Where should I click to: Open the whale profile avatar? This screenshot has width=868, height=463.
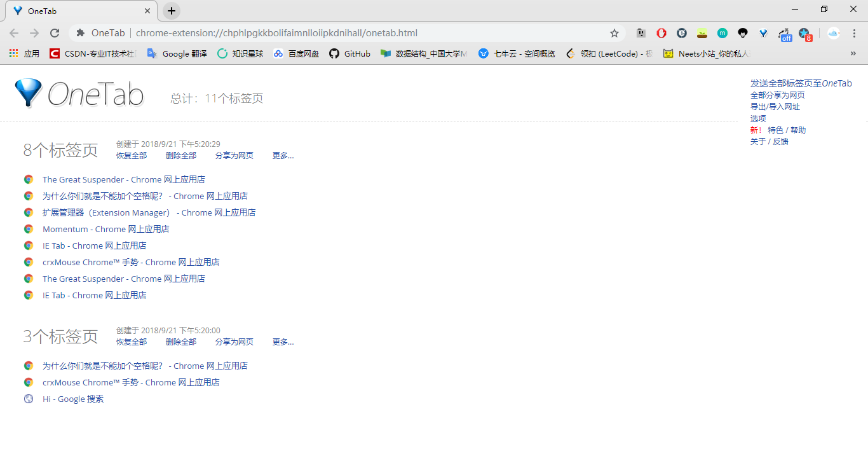pos(834,33)
